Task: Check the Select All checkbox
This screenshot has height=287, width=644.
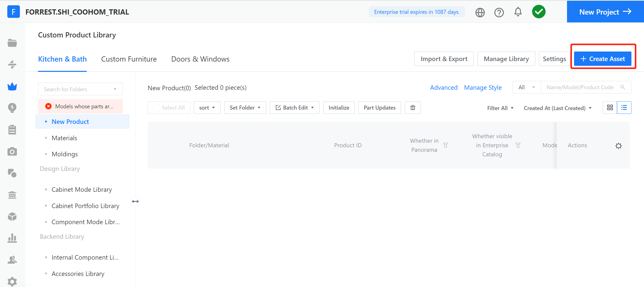Action: (x=156, y=108)
